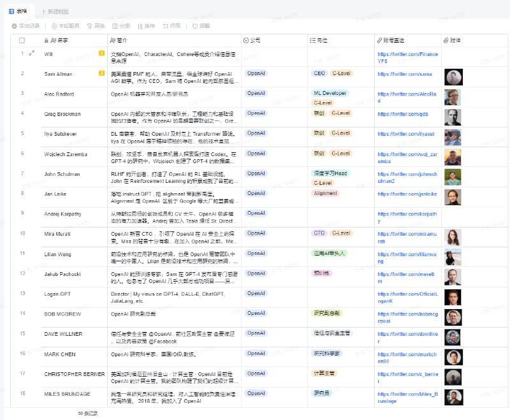Open Jan Leike's Twitter link
Viewport: 510px width, 420px height.
tap(409, 194)
